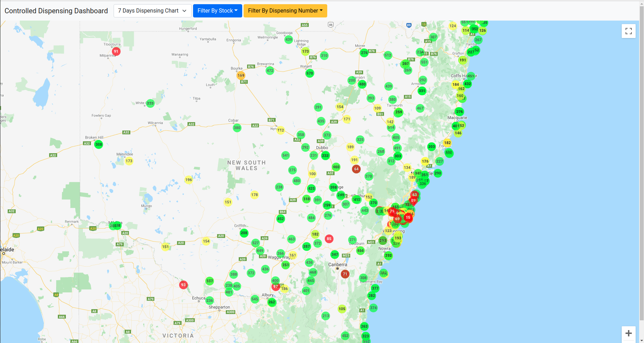Image resolution: width=644 pixels, height=343 pixels.
Task: Select green marker 578 near Walgett
Action: [x=309, y=73]
